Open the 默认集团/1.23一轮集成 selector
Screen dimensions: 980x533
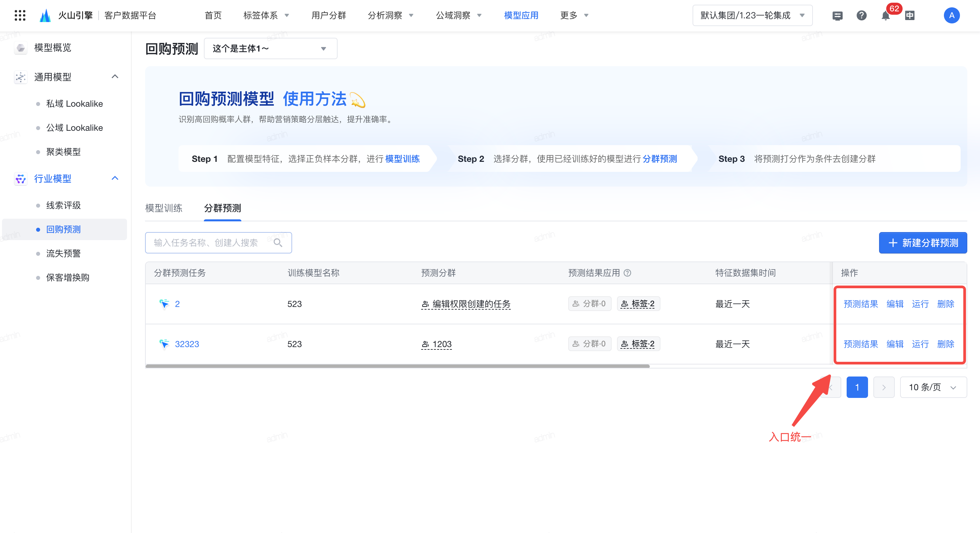[752, 15]
